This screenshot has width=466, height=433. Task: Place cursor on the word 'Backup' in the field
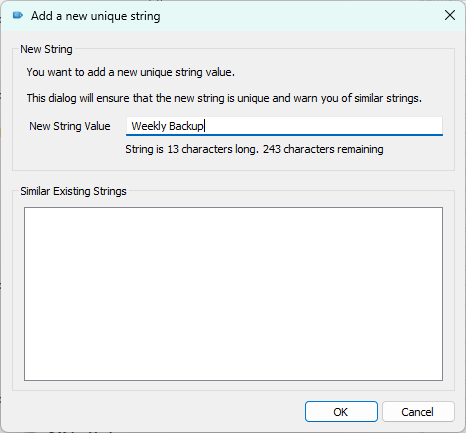click(x=186, y=126)
